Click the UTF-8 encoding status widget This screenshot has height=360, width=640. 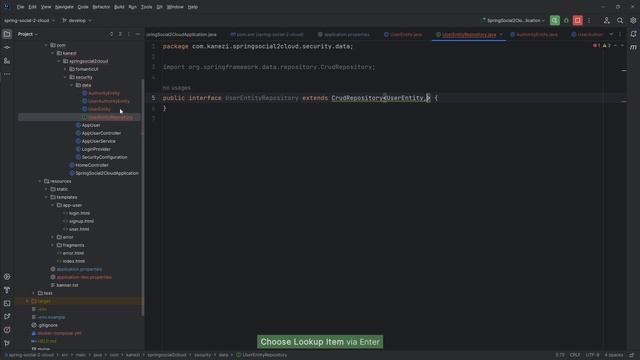(592, 355)
